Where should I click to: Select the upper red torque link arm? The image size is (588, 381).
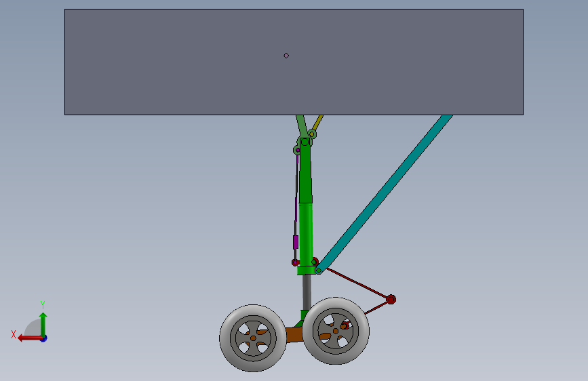pyautogui.click(x=357, y=283)
